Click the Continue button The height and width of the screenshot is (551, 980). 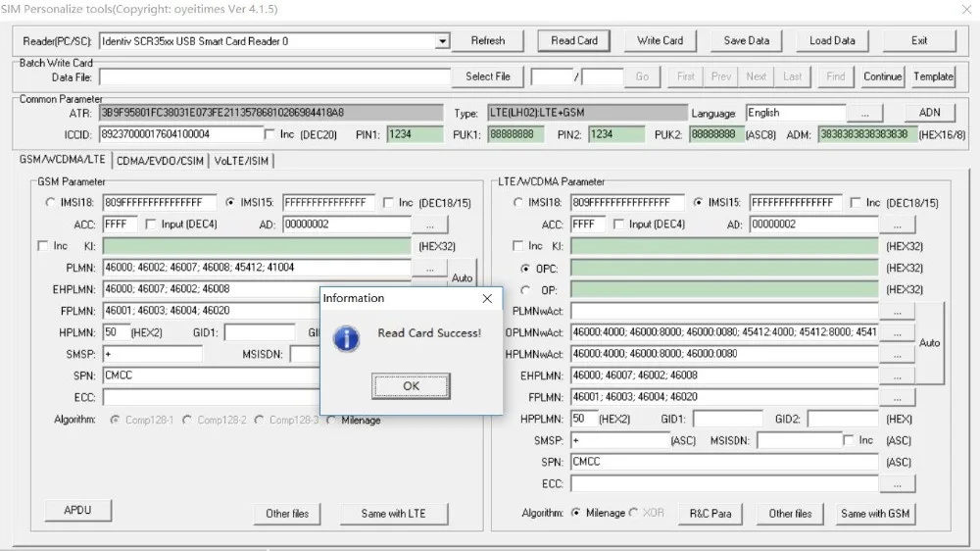click(883, 76)
